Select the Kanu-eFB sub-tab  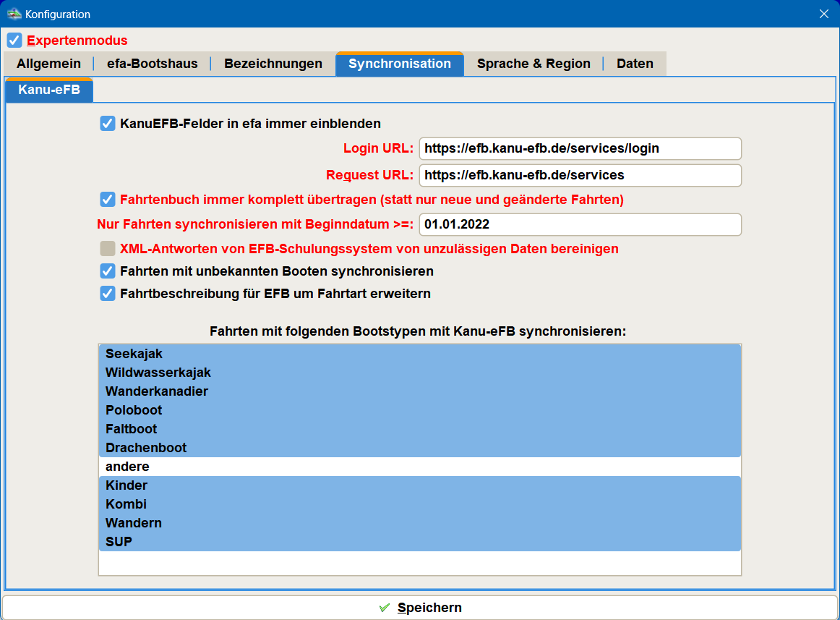(49, 90)
